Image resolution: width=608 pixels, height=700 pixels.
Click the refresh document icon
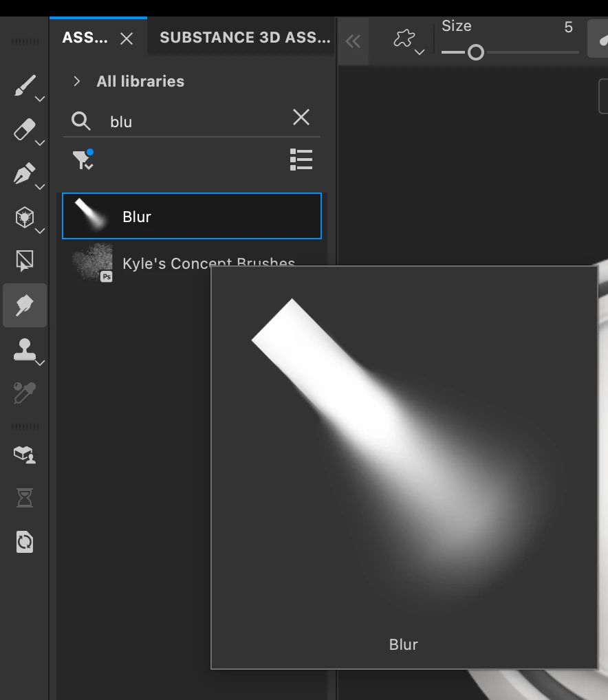point(25,542)
